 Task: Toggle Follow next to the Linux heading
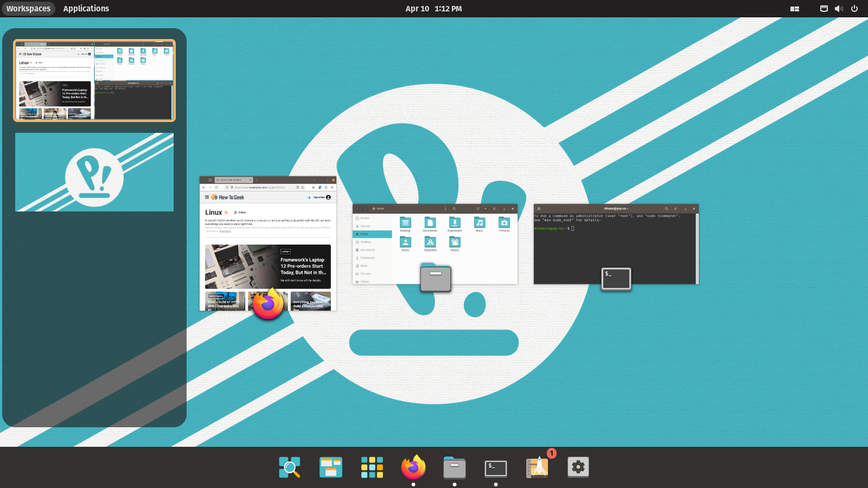pyautogui.click(x=240, y=213)
